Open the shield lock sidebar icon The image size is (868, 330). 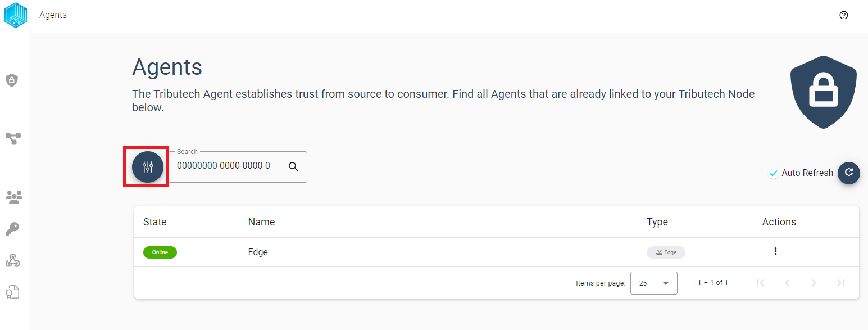(x=12, y=80)
